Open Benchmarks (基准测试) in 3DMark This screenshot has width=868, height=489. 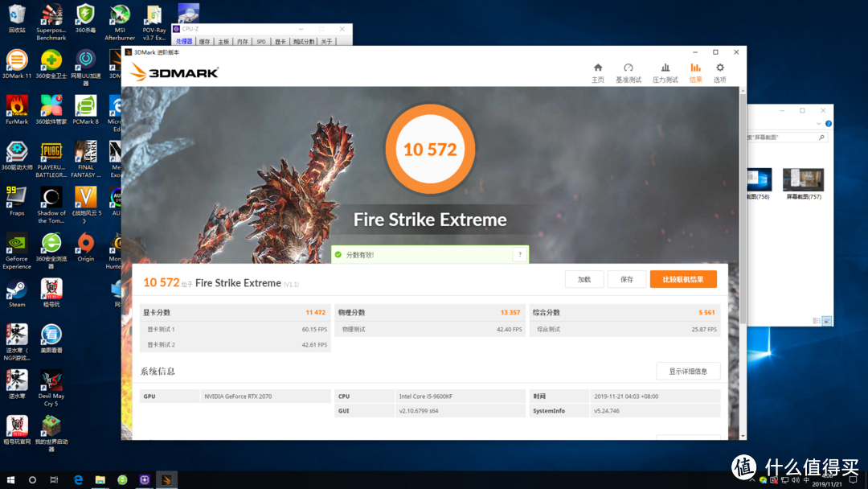coord(628,73)
